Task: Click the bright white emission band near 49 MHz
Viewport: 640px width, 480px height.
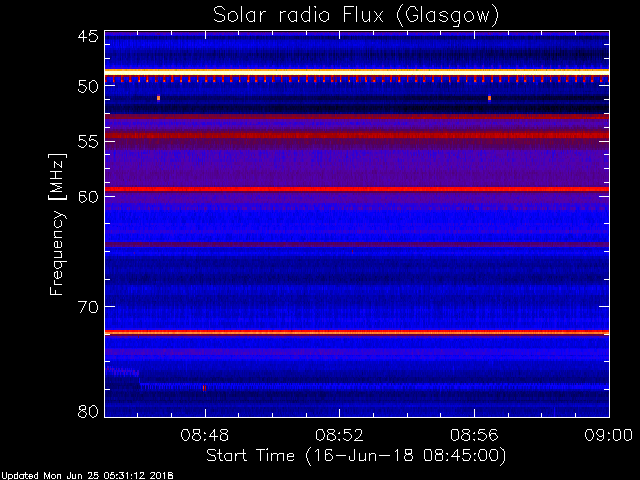Action: (357, 72)
